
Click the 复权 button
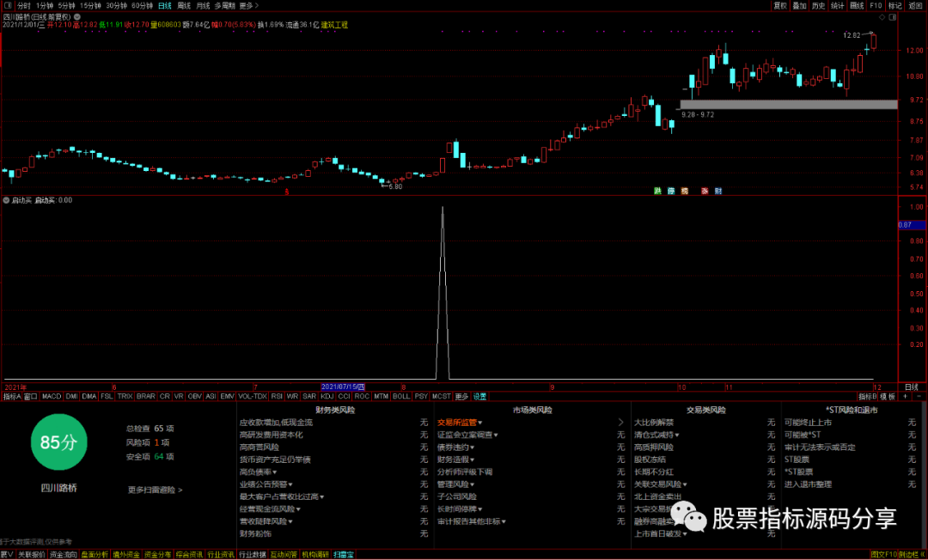[x=780, y=5]
